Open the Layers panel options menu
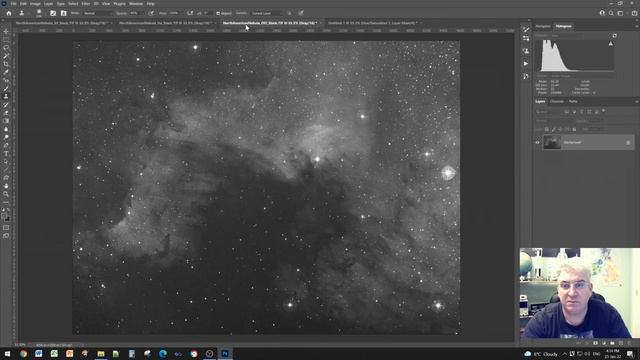 pos(636,101)
